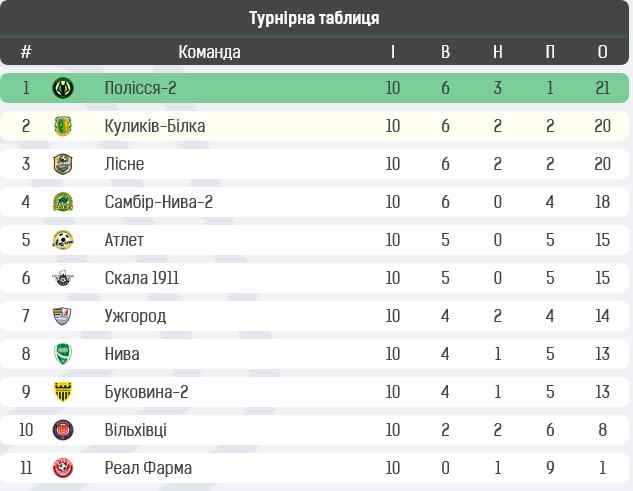
Task: Click the Лісне team emblem
Action: click(63, 164)
